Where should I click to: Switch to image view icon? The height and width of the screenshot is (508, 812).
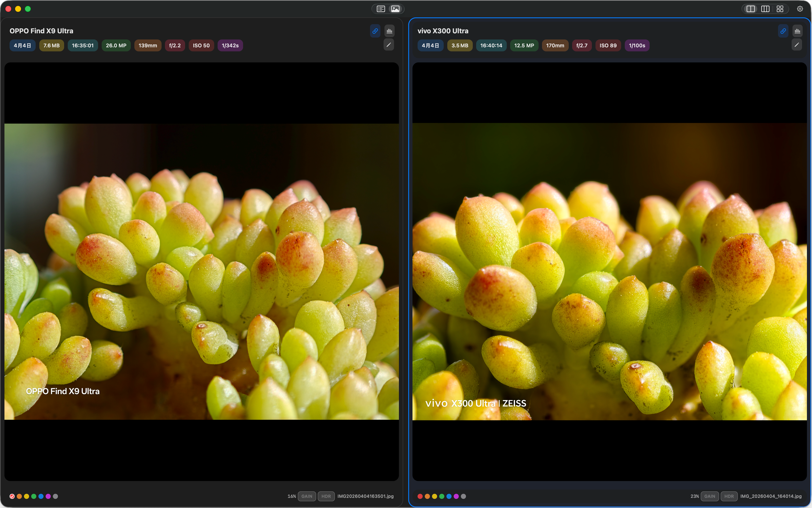(395, 9)
